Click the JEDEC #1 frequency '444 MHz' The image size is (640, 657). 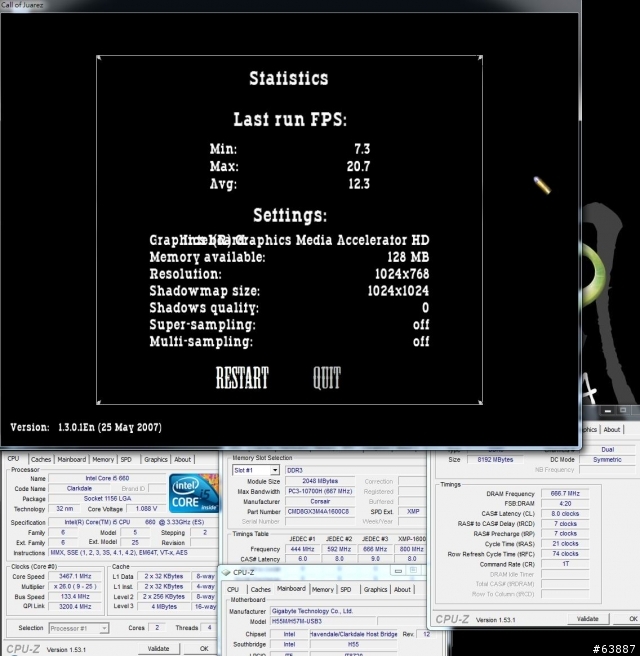click(302, 549)
